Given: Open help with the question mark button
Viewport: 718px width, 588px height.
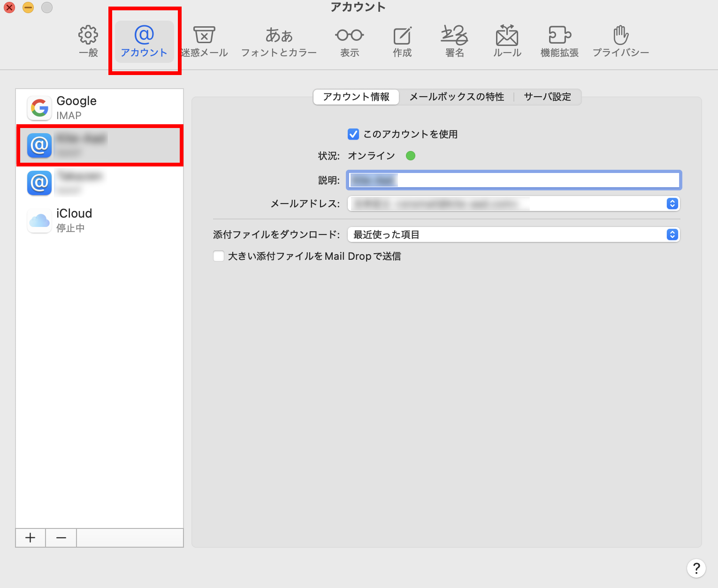Looking at the screenshot, I should click(696, 568).
